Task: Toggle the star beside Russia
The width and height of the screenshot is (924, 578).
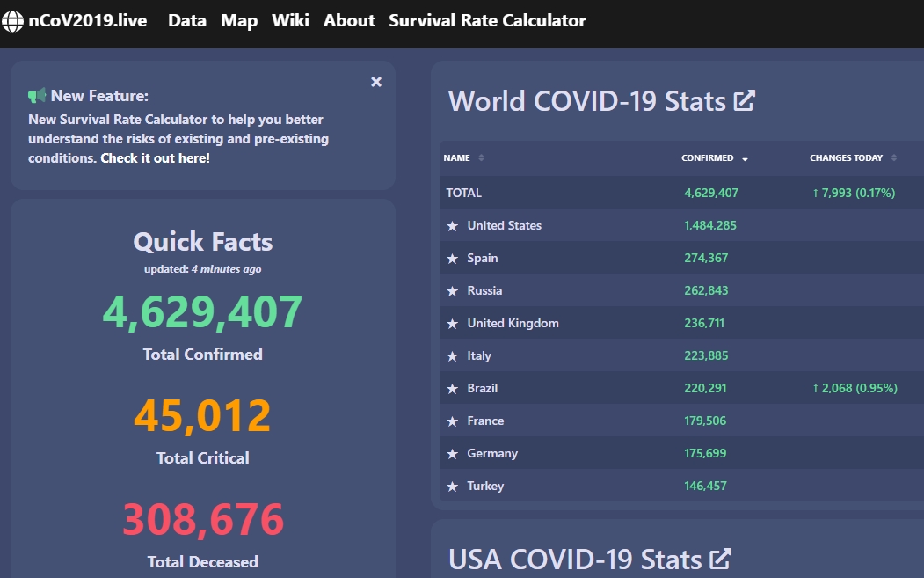Action: (453, 291)
